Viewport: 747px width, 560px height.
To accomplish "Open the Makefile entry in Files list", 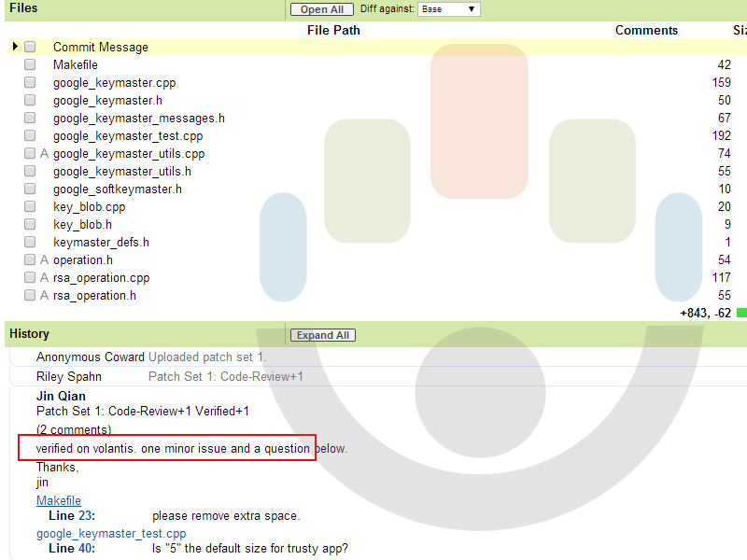I will [x=76, y=64].
